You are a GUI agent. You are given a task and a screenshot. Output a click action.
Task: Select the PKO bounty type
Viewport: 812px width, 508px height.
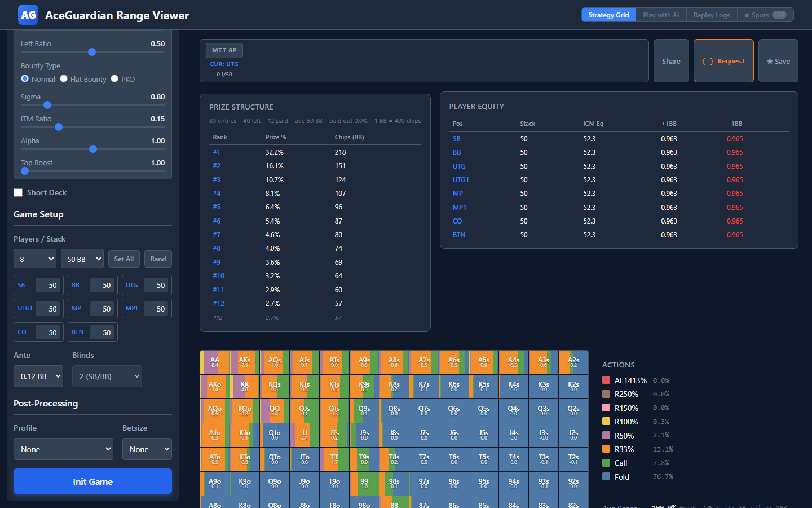pos(114,79)
